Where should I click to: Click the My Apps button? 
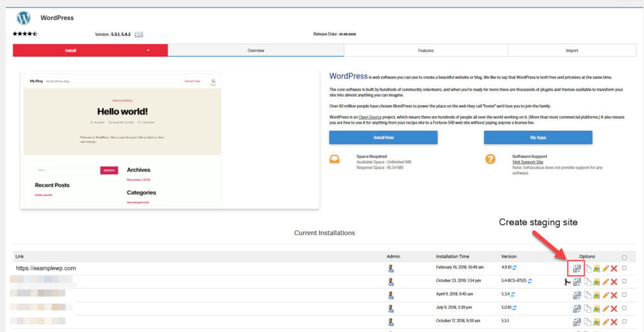(x=538, y=138)
